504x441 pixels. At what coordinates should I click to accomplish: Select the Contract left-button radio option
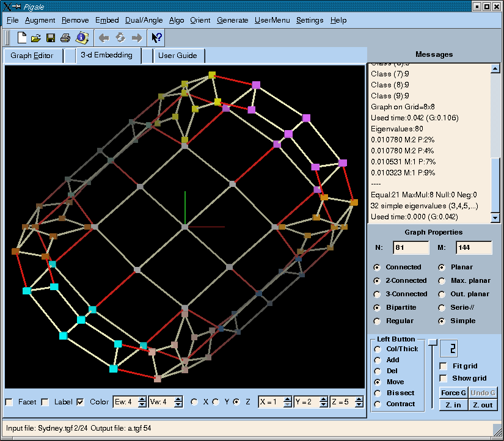378,404
